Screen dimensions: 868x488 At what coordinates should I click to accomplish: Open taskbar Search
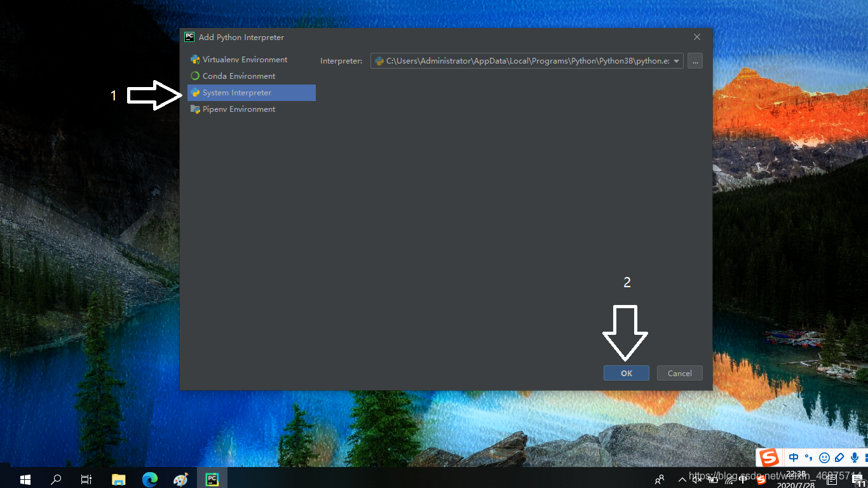[x=56, y=478]
